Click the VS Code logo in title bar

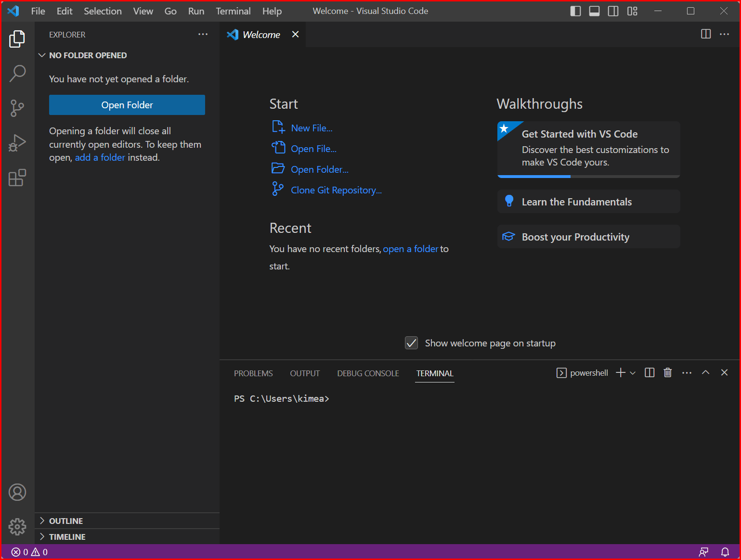point(13,11)
